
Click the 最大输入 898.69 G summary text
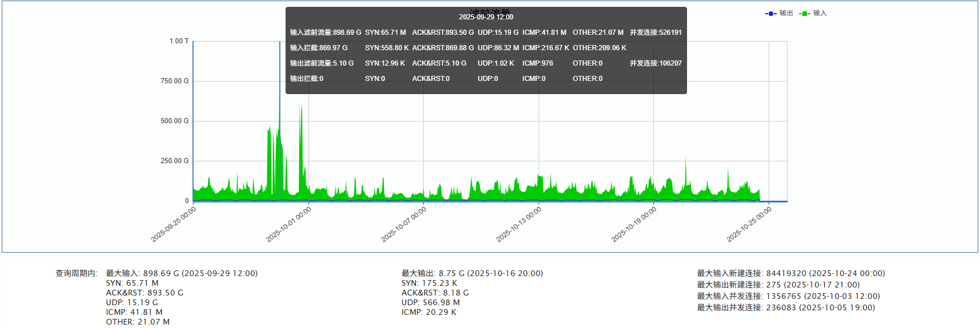tap(182, 273)
